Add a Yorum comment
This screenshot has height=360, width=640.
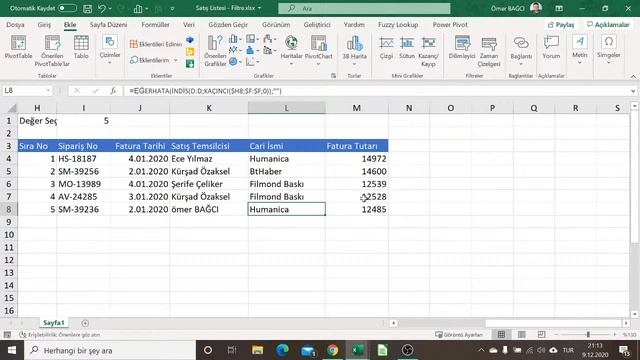tap(551, 48)
